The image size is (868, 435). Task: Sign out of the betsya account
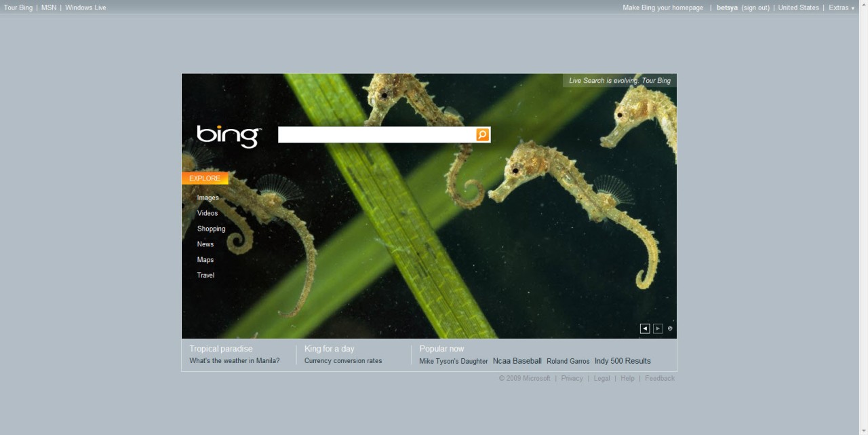tap(755, 7)
